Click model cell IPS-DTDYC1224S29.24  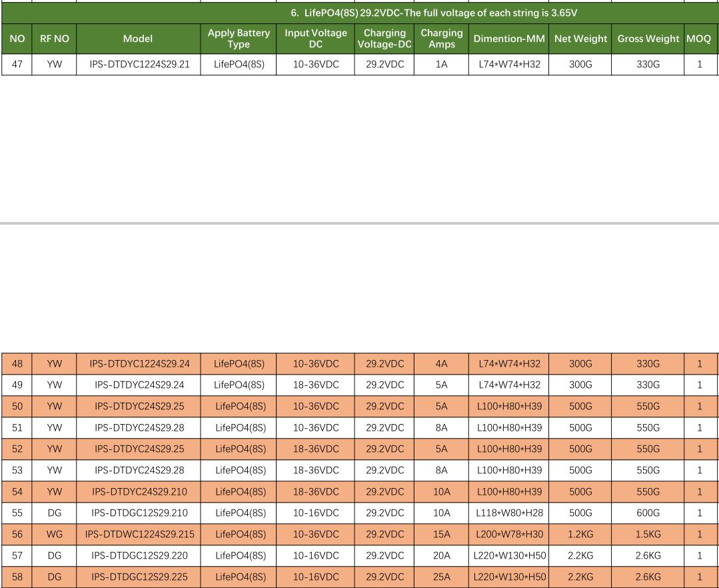(139, 364)
